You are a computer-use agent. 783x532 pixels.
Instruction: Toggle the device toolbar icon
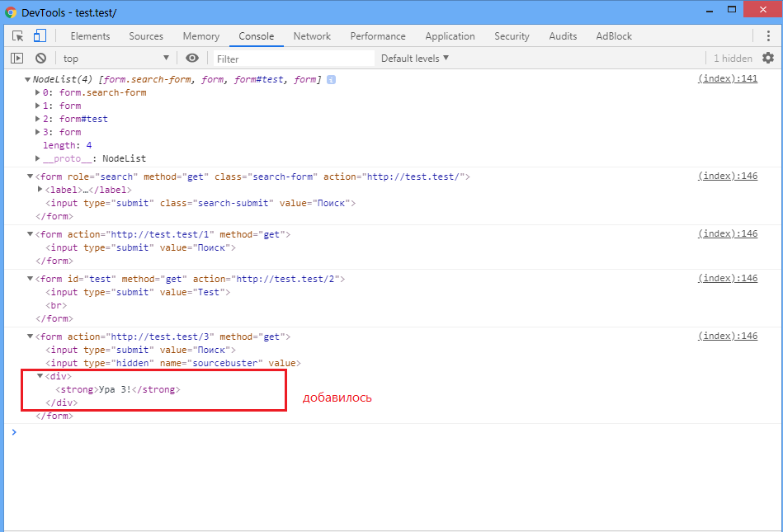40,36
